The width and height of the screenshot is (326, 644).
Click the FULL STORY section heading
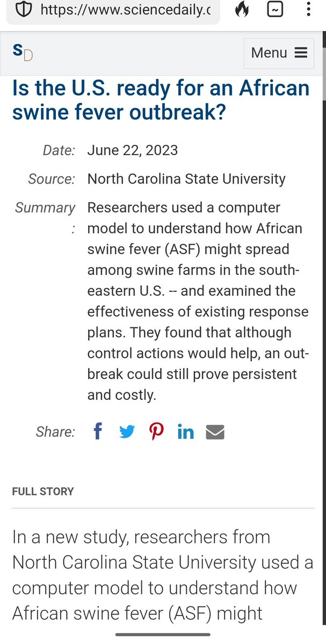coord(43,492)
